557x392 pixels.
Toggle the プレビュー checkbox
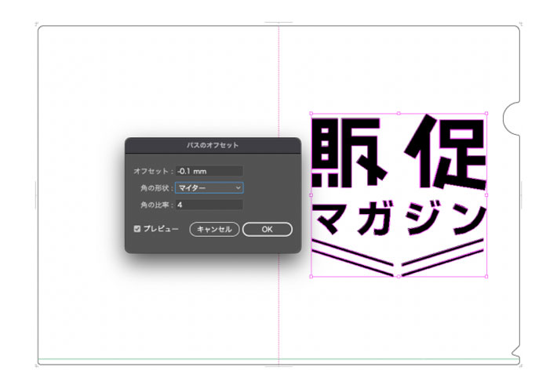point(137,229)
